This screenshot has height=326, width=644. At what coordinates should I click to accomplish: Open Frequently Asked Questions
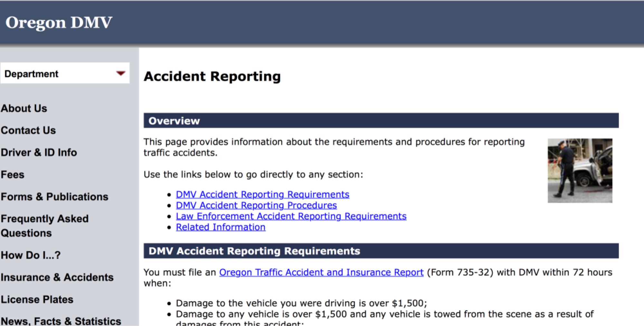point(44,225)
